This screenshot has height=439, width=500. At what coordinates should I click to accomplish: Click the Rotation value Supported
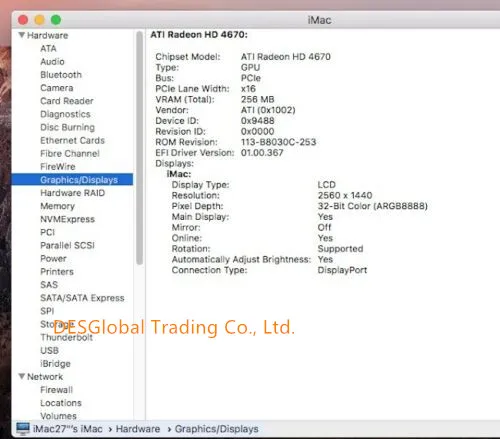pyautogui.click(x=340, y=249)
